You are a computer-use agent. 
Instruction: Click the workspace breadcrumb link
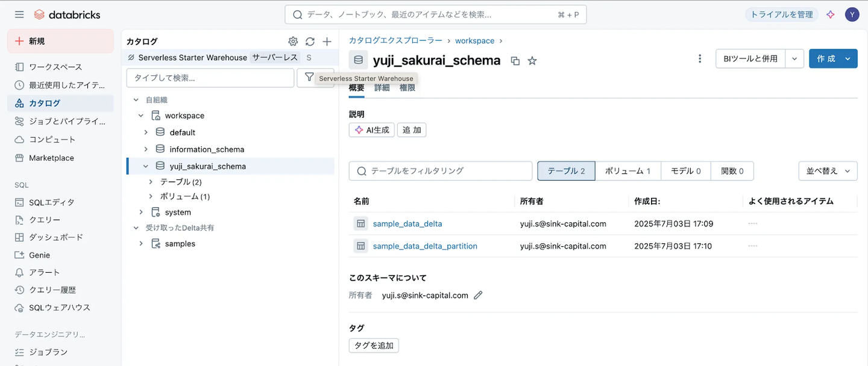pyautogui.click(x=474, y=41)
